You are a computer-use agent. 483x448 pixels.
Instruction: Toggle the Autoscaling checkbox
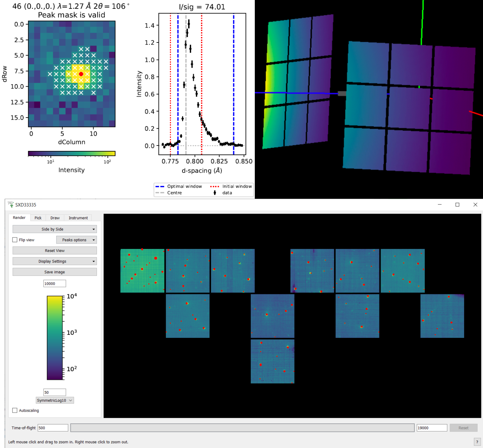click(15, 410)
